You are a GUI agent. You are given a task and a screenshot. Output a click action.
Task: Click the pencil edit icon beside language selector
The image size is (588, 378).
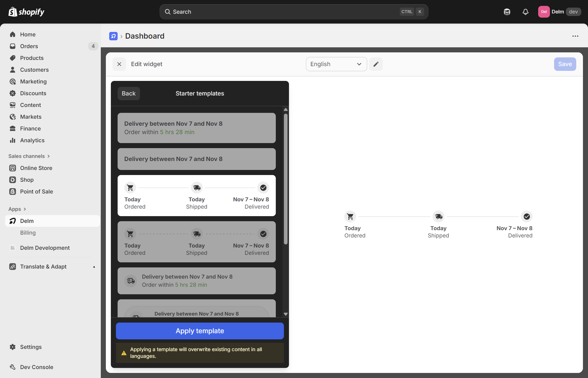376,64
